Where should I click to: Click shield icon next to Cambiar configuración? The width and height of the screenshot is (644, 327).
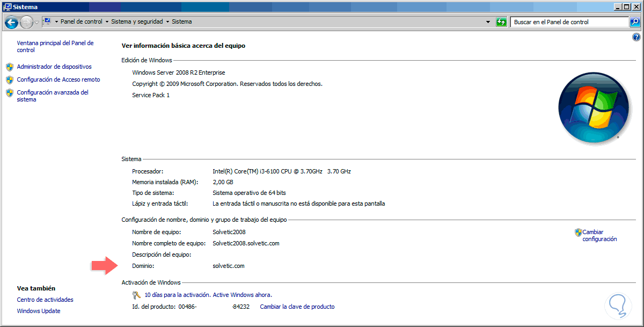(x=578, y=232)
